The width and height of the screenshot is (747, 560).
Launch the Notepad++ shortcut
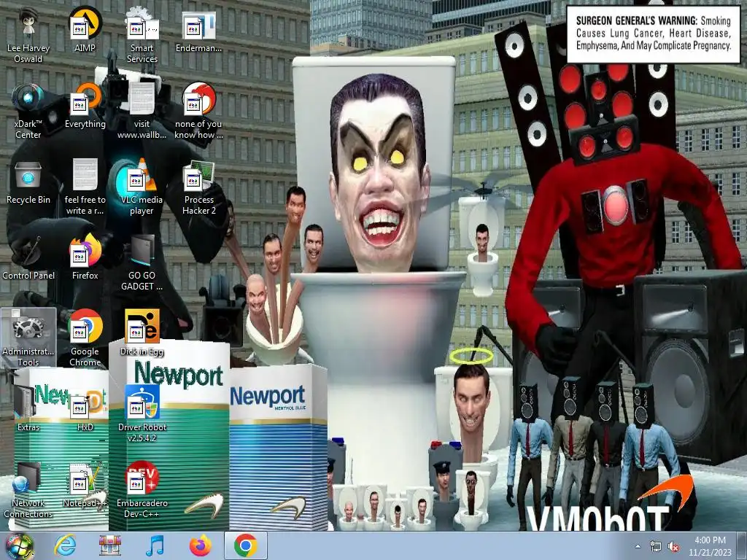[x=85, y=486]
